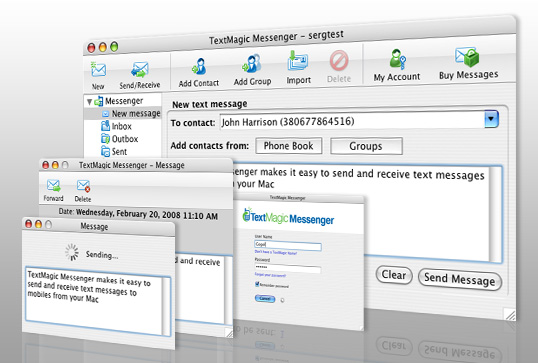Click the Forward icon in the Message window
This screenshot has width=538, height=363.
coord(54,186)
